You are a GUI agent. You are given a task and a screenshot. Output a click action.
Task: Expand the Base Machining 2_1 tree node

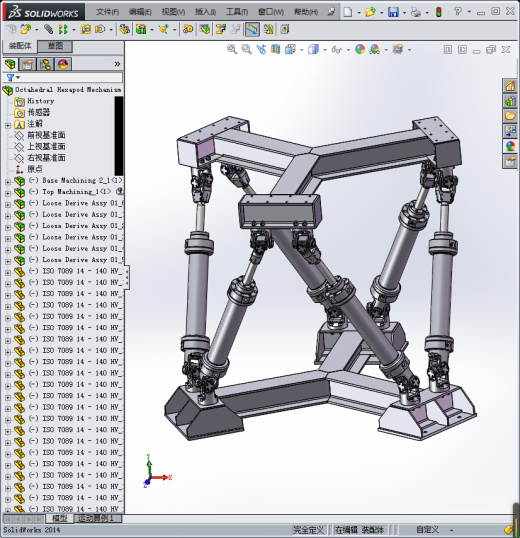[x=8, y=182]
